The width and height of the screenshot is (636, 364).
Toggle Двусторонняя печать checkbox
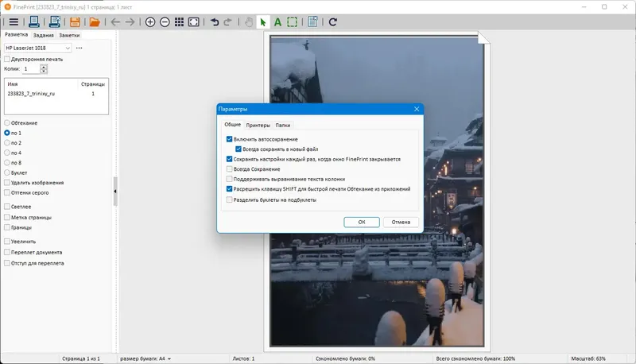[x=7, y=59]
